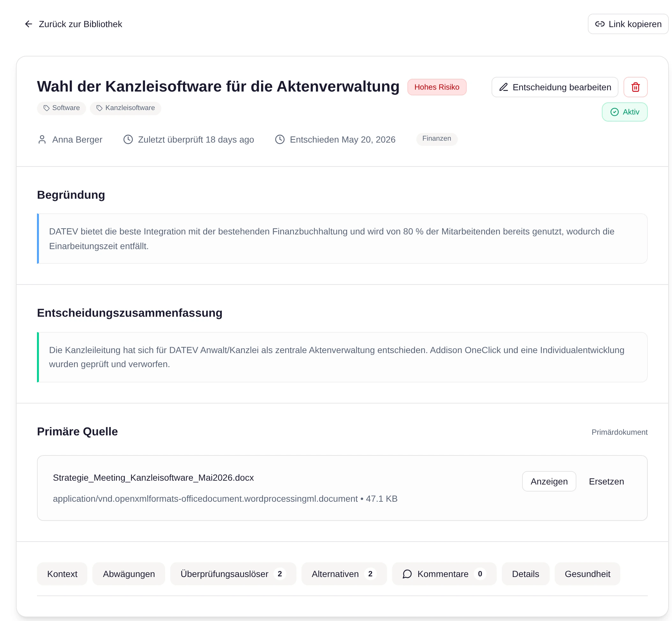The height and width of the screenshot is (621, 672).
Task: Click the Kanzleileitung summary text block
Action: tap(342, 357)
